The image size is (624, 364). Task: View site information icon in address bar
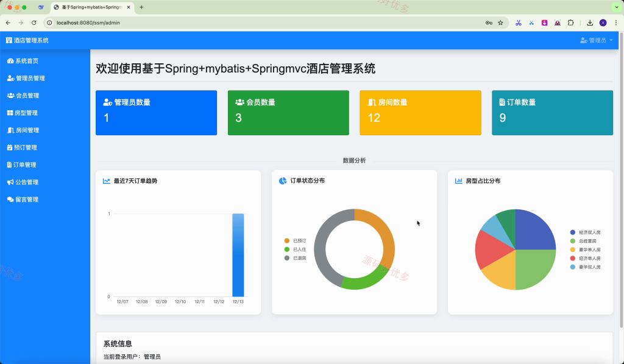[49, 23]
